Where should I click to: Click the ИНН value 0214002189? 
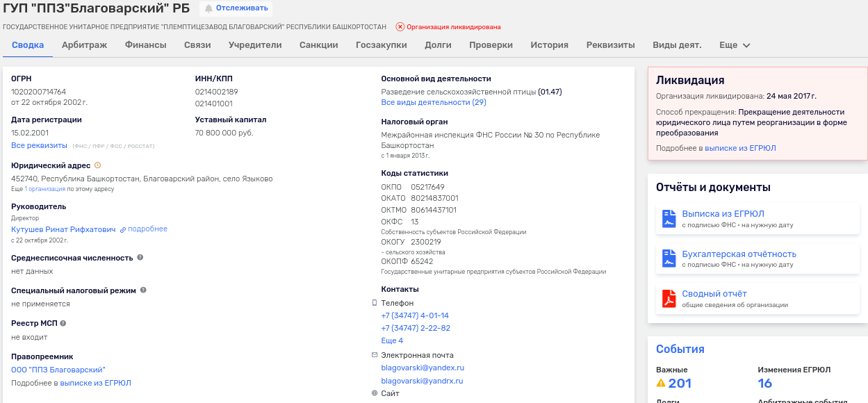[216, 92]
